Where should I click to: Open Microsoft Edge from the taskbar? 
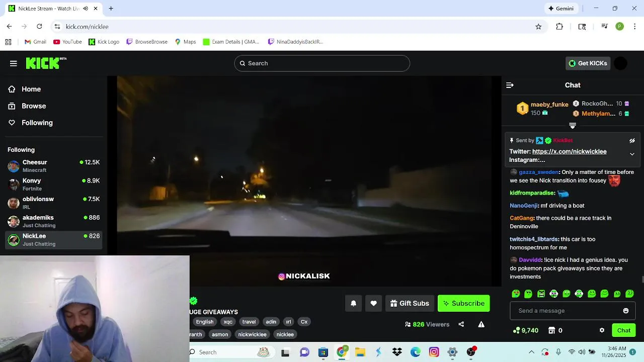tap(416, 352)
